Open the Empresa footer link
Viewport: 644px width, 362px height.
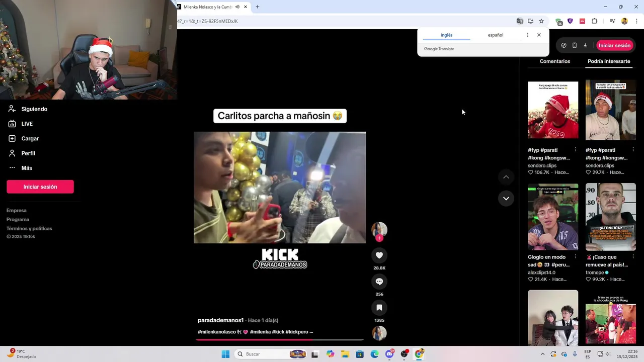pyautogui.click(x=17, y=211)
